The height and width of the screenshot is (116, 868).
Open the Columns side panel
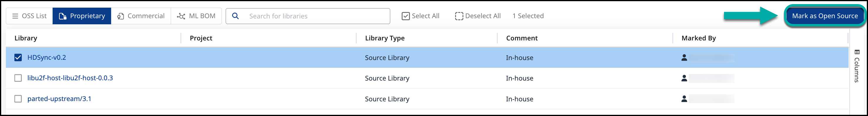pos(857,66)
